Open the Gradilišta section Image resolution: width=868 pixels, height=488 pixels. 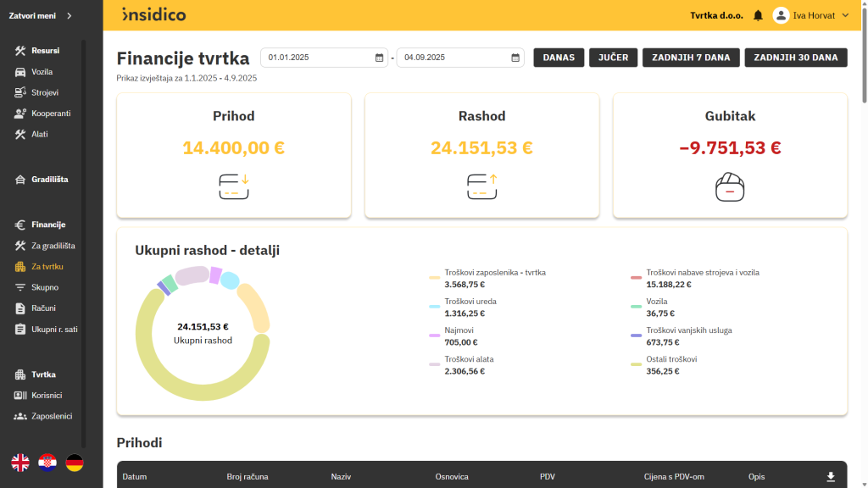coord(47,179)
